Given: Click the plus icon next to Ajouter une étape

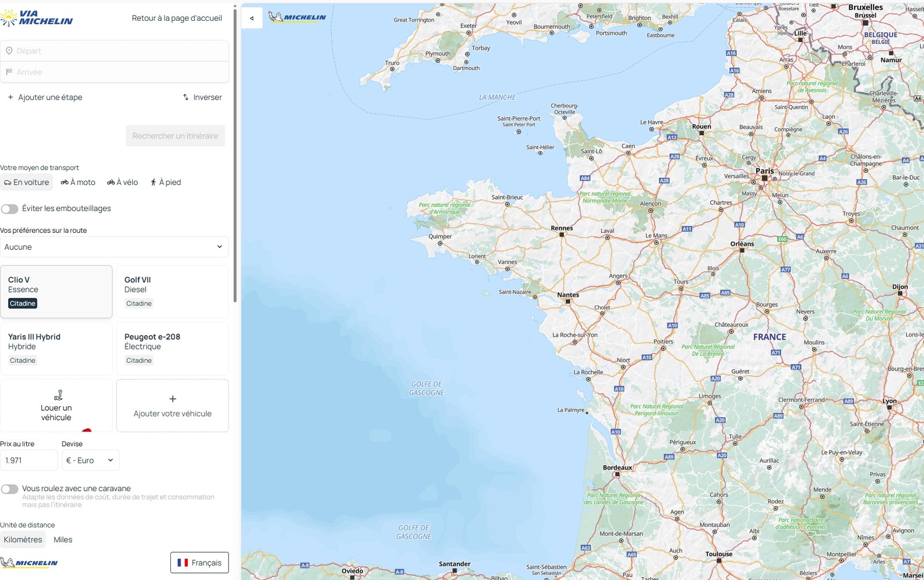Looking at the screenshot, I should (x=9, y=97).
